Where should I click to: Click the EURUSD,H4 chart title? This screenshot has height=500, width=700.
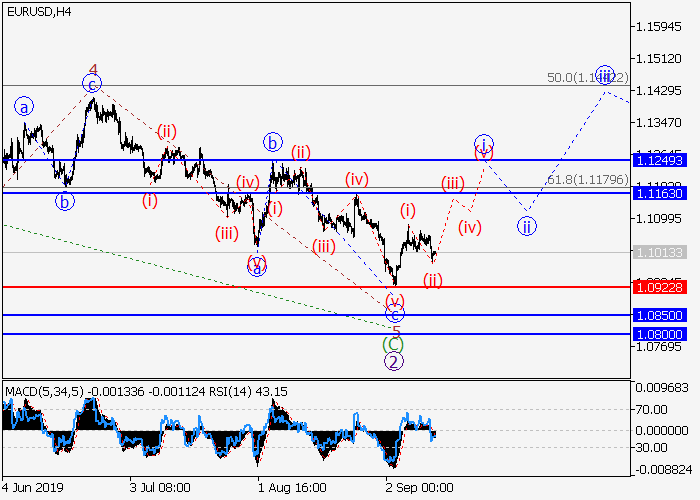pyautogui.click(x=37, y=11)
